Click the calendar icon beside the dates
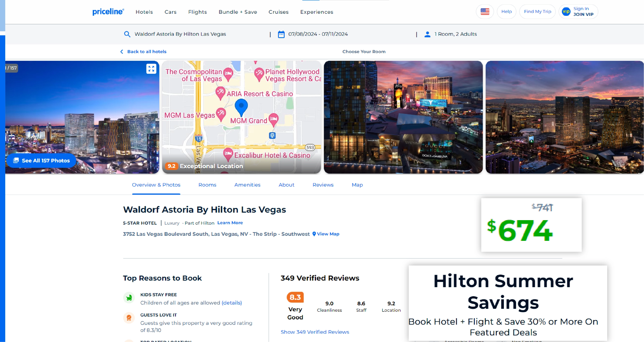The image size is (644, 342). (x=281, y=34)
